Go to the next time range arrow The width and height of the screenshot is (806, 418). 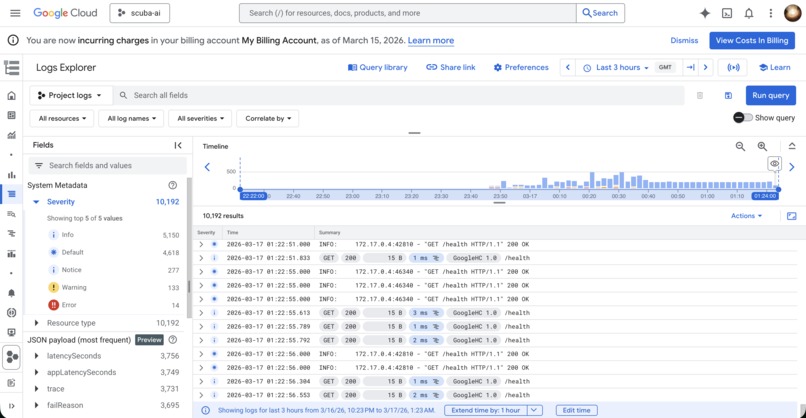click(705, 67)
